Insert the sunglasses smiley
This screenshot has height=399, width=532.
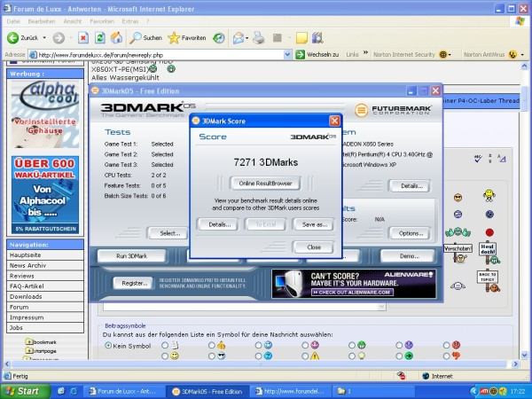click(x=458, y=198)
